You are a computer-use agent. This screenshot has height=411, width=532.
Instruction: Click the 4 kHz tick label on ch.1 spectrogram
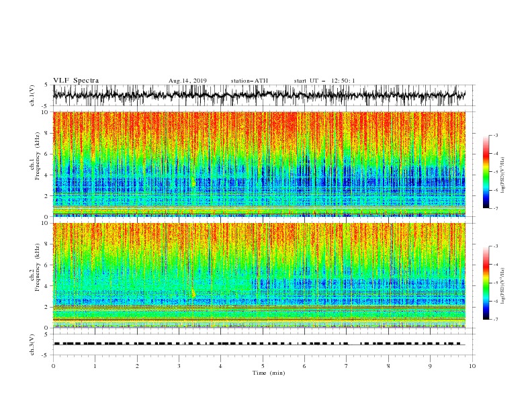click(47, 175)
